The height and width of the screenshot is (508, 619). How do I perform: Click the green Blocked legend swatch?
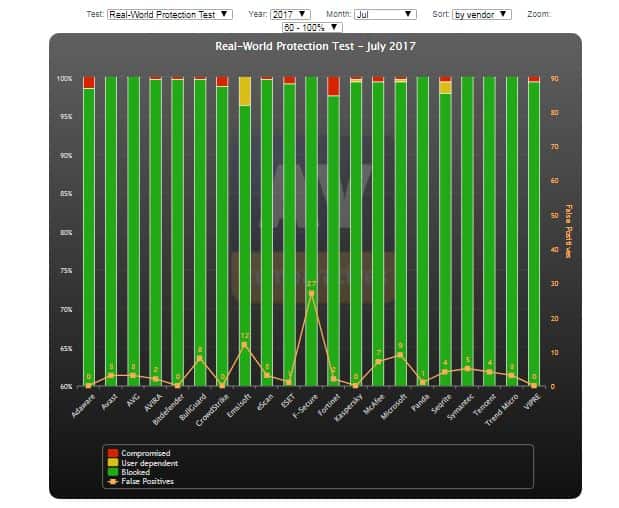tap(113, 472)
